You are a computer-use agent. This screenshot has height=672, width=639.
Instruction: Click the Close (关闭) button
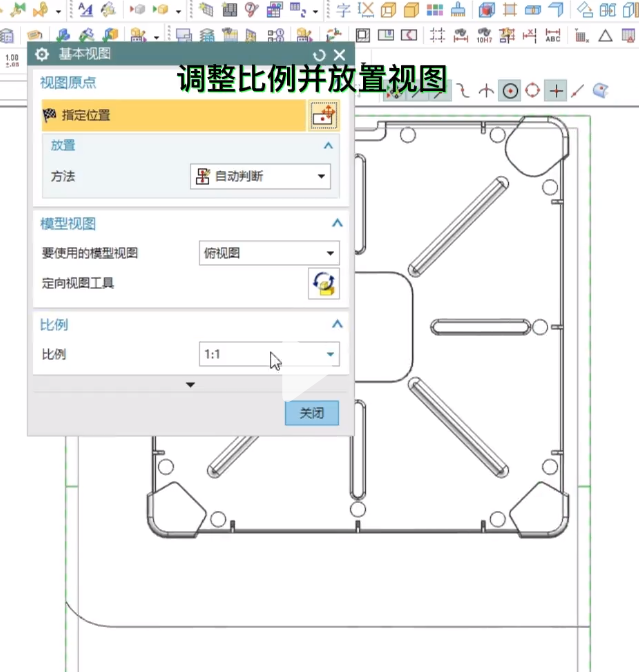pos(312,413)
